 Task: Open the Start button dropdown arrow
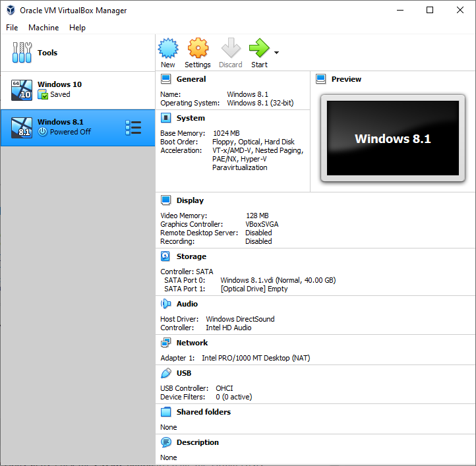pos(276,53)
